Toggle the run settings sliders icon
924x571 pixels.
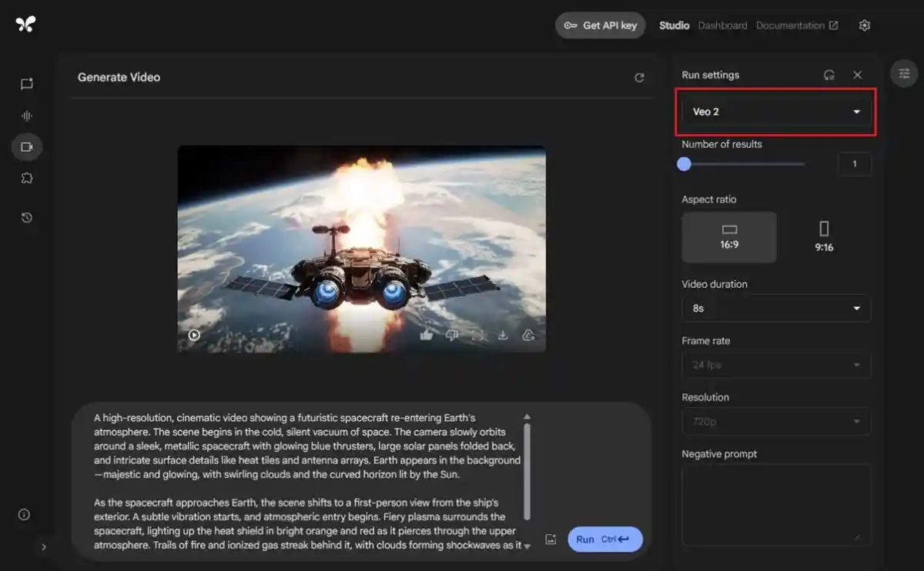[x=904, y=73]
